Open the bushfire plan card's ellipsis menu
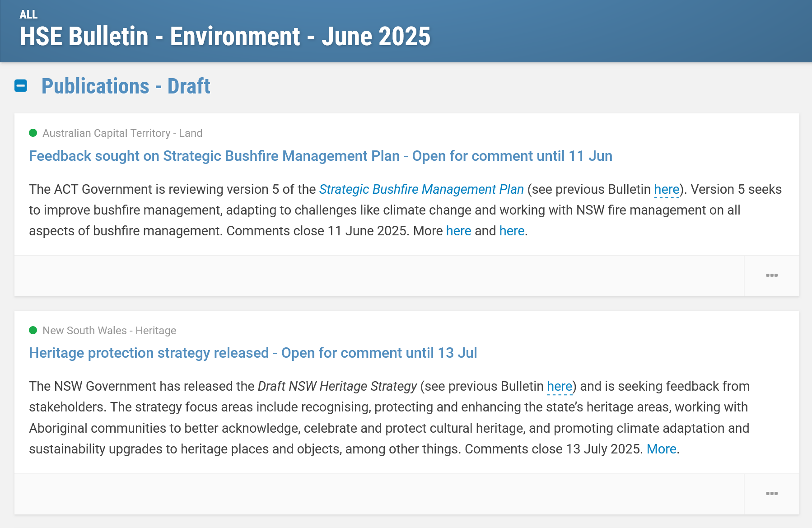The height and width of the screenshot is (528, 812). pos(772,276)
